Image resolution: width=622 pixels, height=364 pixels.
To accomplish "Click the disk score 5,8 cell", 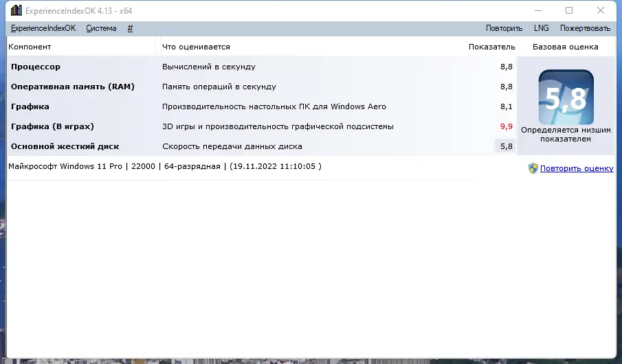I will click(x=505, y=146).
